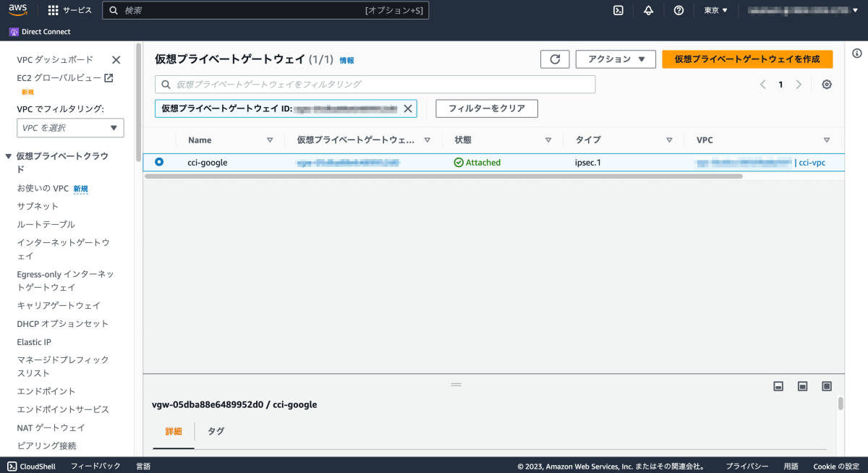Image resolution: width=868 pixels, height=473 pixels.
Task: Click the gateway filter input field
Action: 375,85
